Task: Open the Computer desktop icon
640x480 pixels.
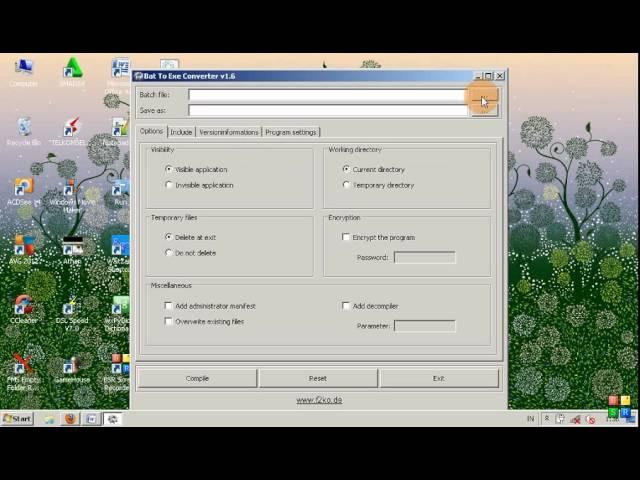Action: point(23,71)
